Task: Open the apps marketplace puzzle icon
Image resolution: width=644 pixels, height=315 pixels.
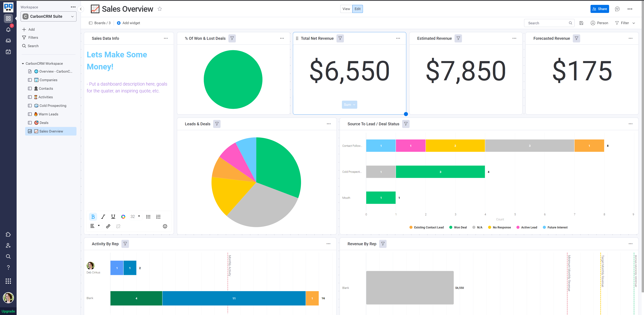Action: (8, 234)
